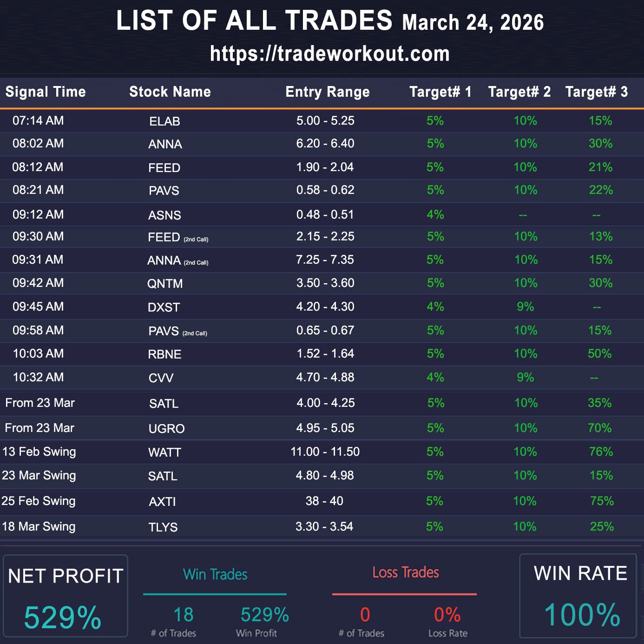The width and height of the screenshot is (644, 644).
Task: Select the Loss Trades heading
Action: click(405, 572)
